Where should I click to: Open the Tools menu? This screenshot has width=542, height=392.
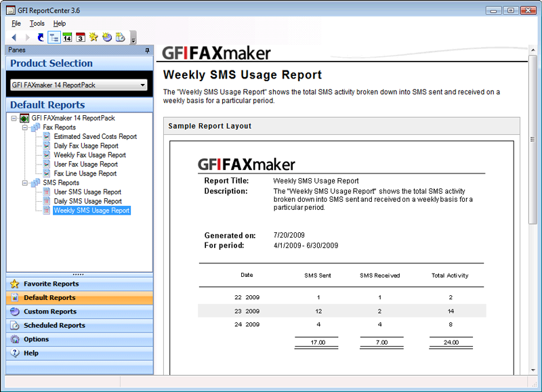(x=37, y=24)
